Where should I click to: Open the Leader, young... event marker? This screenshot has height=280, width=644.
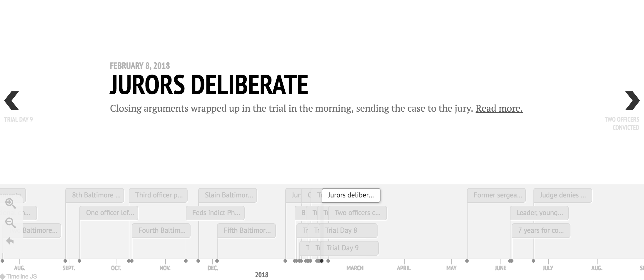click(539, 213)
